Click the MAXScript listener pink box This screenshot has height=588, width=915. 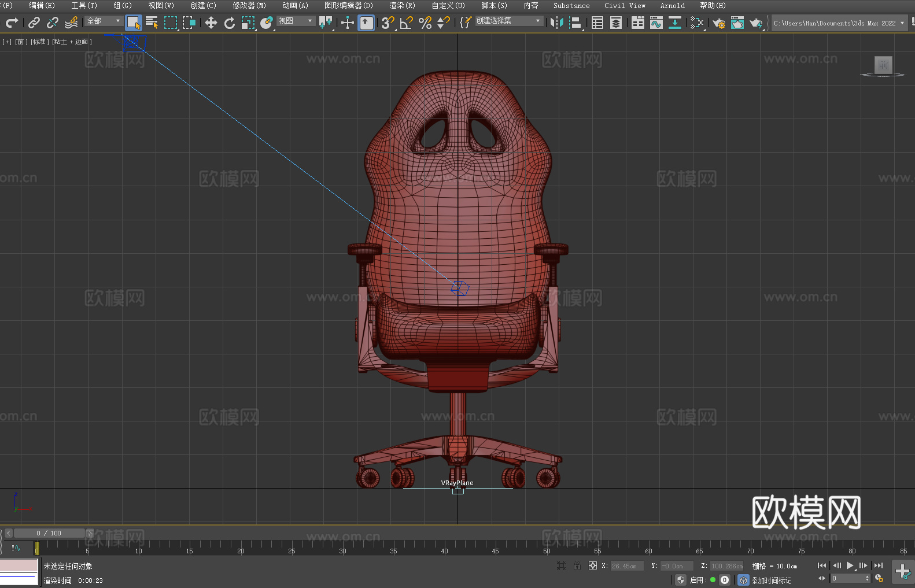pyautogui.click(x=19, y=565)
